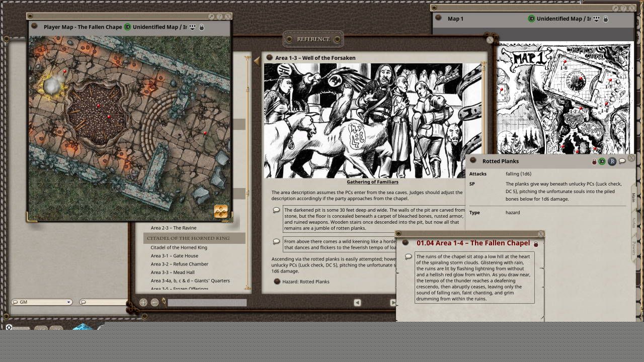This screenshot has width=644, height=362.
Task: Open Area 3-4a, b, c & d – Giants' Quarters
Action: 190,281
